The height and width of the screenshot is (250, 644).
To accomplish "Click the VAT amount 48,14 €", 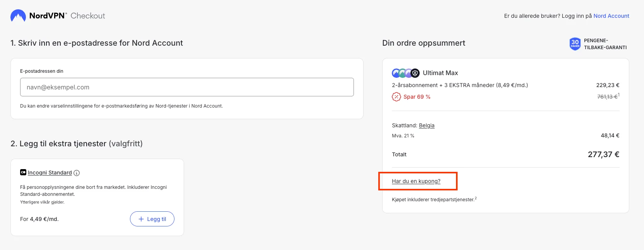I will [x=610, y=135].
